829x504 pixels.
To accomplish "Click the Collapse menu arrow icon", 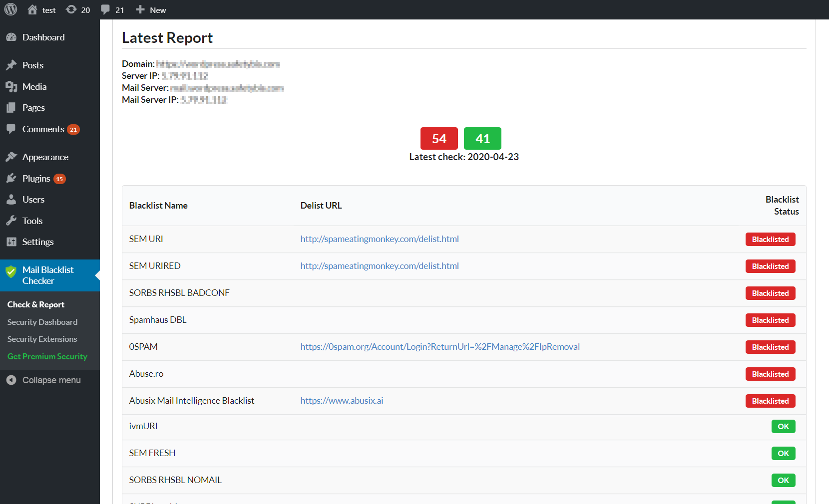I will [11, 380].
